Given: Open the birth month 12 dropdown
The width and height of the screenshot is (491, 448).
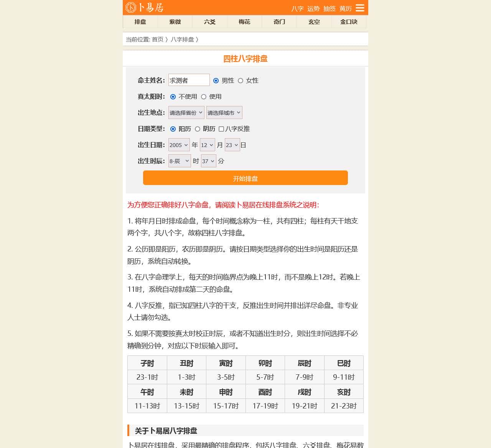Looking at the screenshot, I should click(x=207, y=145).
